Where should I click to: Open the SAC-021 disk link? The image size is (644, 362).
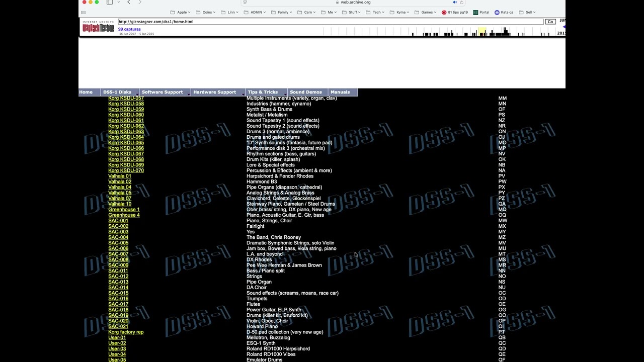[x=118, y=326]
